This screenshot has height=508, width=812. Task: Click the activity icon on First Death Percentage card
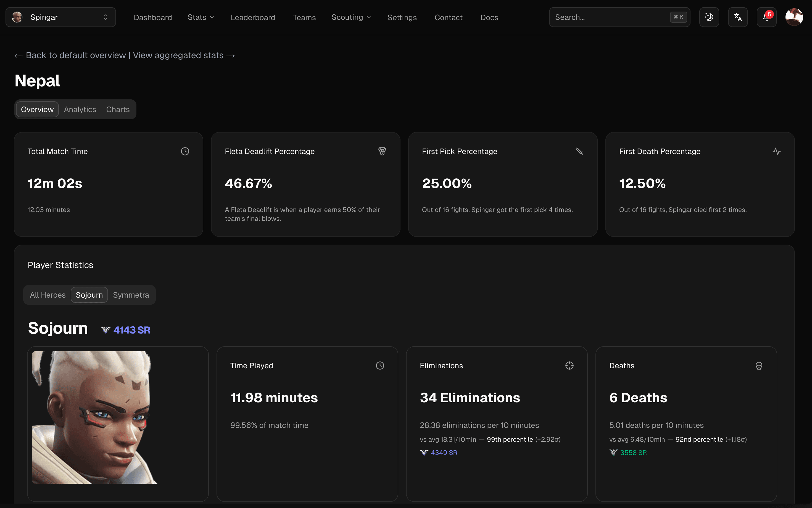(777, 151)
